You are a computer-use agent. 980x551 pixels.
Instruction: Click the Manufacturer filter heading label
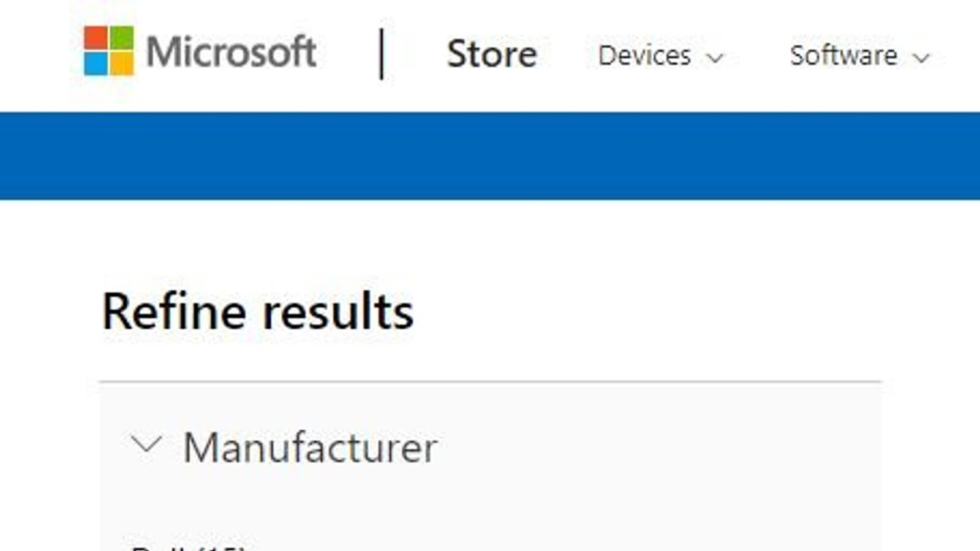(x=310, y=448)
